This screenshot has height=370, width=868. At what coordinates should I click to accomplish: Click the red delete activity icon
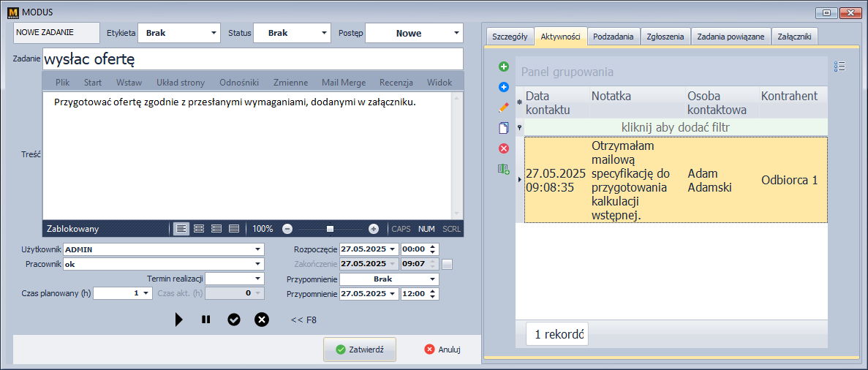point(503,148)
